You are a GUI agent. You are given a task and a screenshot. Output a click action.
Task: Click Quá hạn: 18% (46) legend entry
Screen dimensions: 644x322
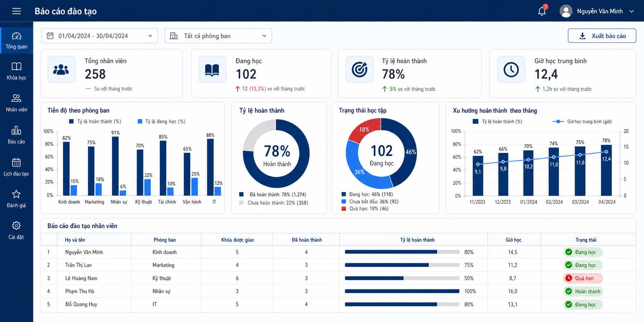pyautogui.click(x=365, y=208)
